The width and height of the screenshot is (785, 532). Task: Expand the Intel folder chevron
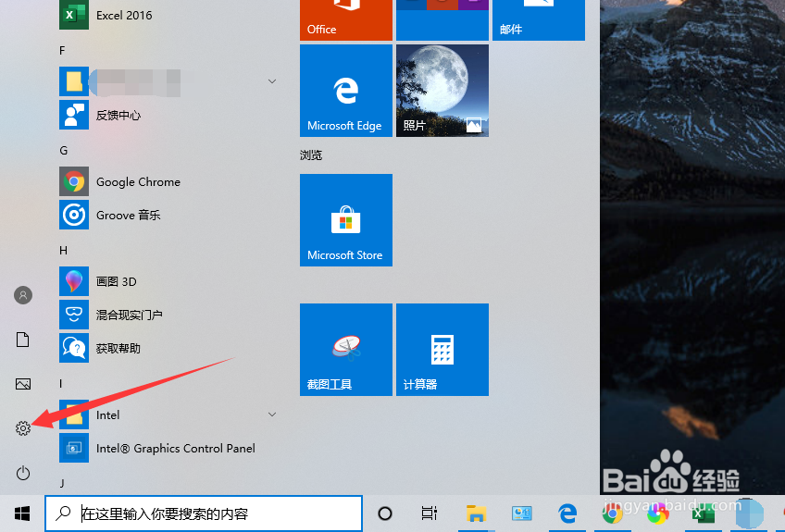tap(272, 414)
